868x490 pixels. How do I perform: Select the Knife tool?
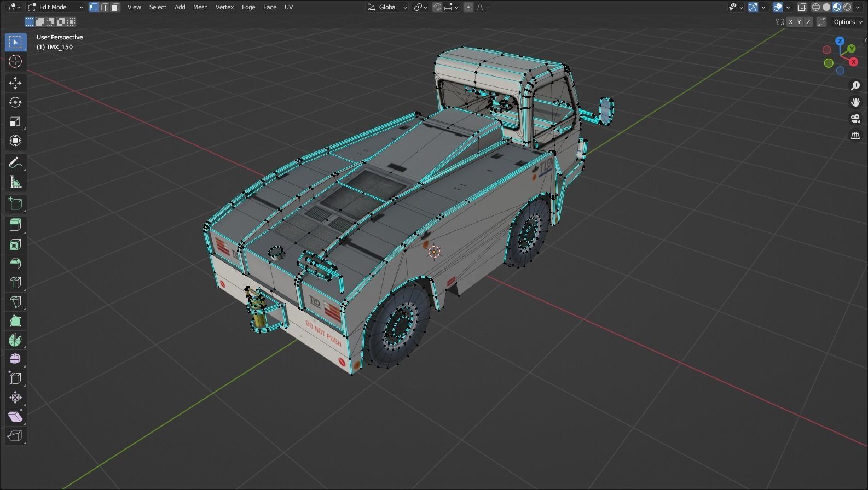click(15, 301)
